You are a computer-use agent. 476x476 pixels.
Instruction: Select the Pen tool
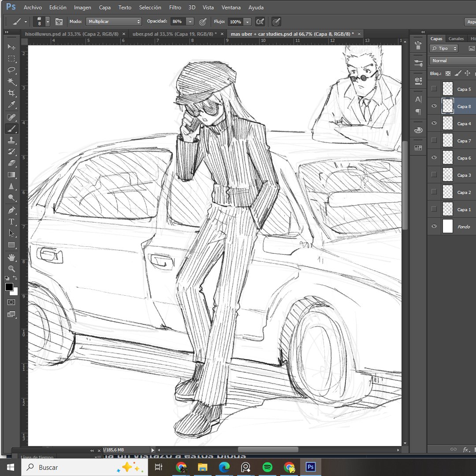(11, 210)
